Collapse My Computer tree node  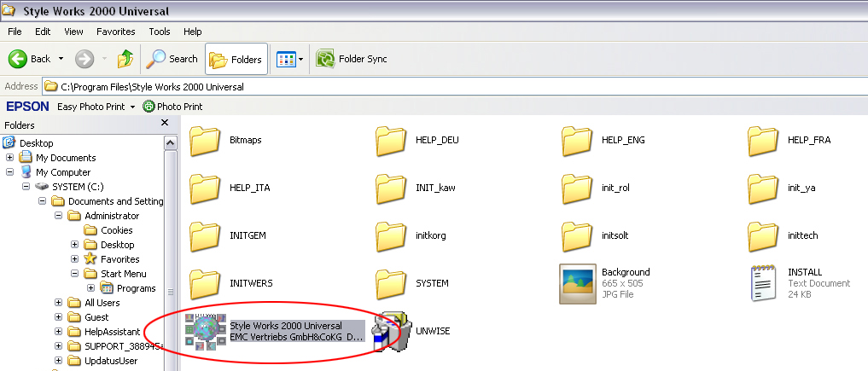tap(9, 172)
